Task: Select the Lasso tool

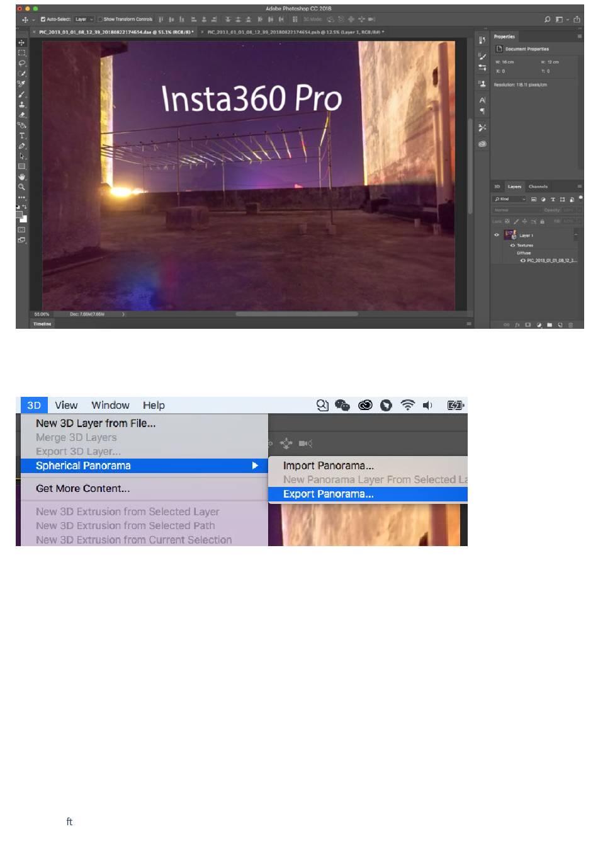Action: (x=22, y=63)
